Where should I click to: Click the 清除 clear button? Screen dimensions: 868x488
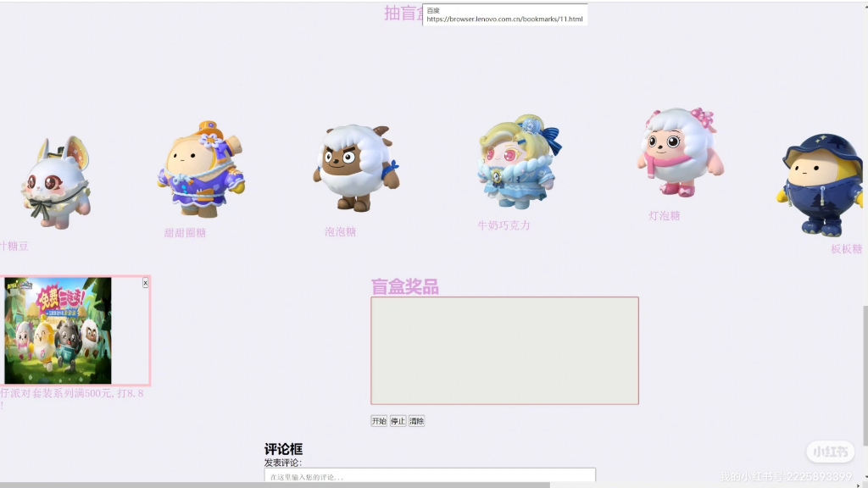[416, 420]
